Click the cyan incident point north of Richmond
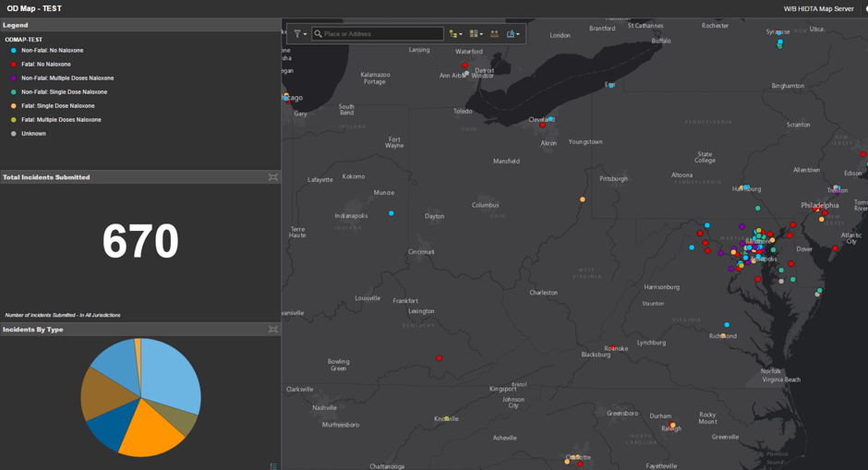Viewport: 868px width, 470px height. (x=727, y=325)
